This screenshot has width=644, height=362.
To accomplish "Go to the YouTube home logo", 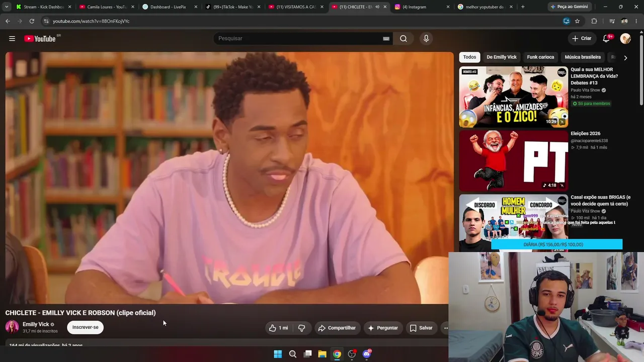I will tap(40, 39).
